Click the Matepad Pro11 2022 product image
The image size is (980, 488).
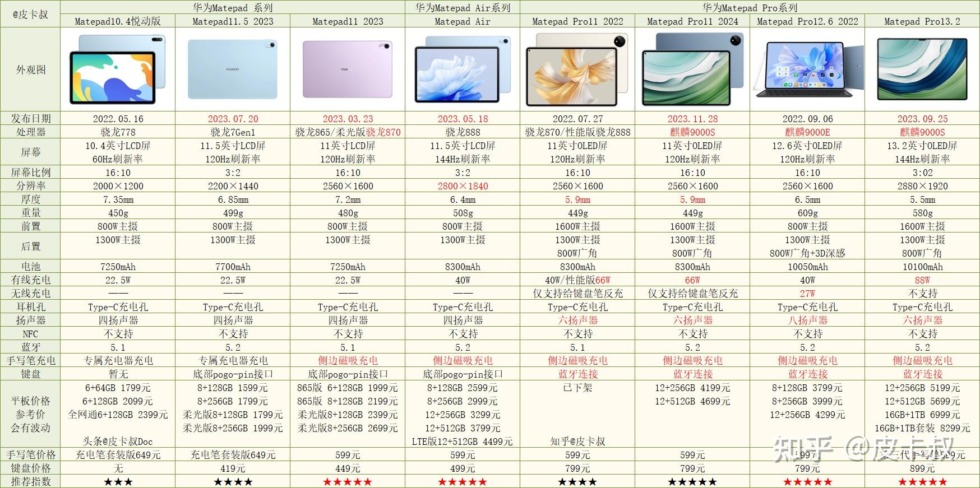tap(577, 69)
